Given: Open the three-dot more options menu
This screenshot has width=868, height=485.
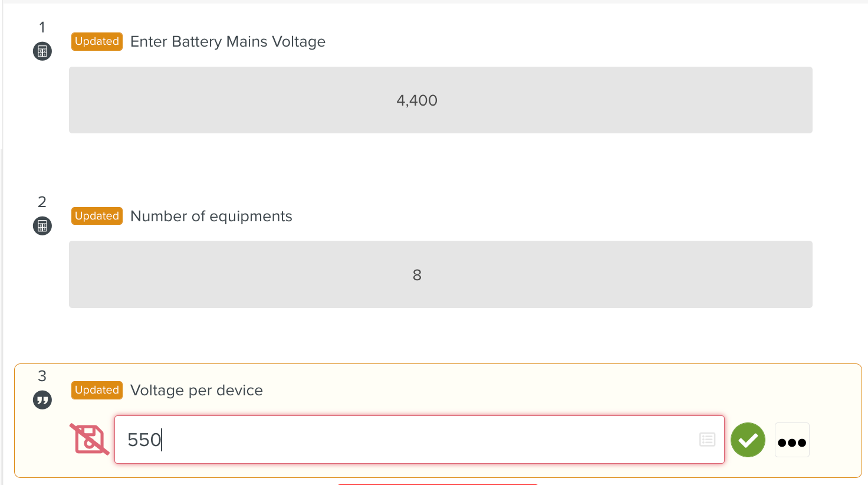Looking at the screenshot, I should pos(791,441).
